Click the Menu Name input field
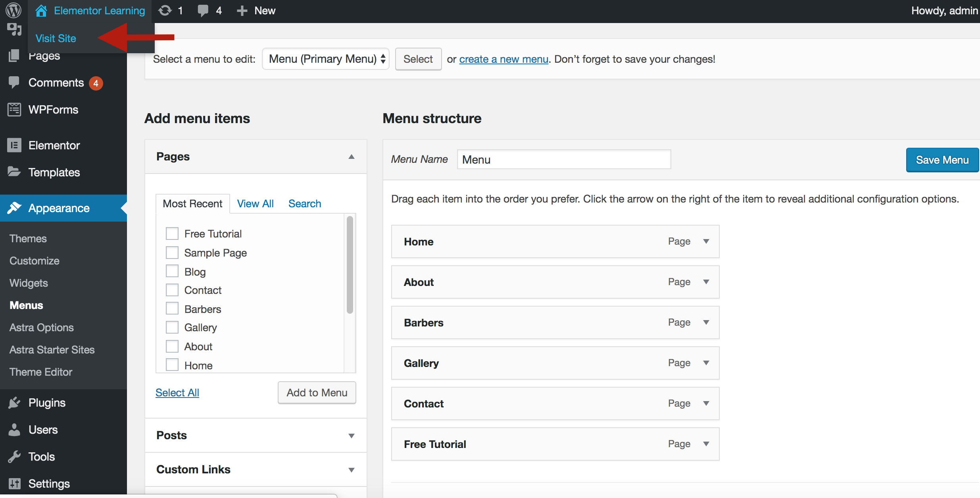The height and width of the screenshot is (498, 980). [x=563, y=160]
